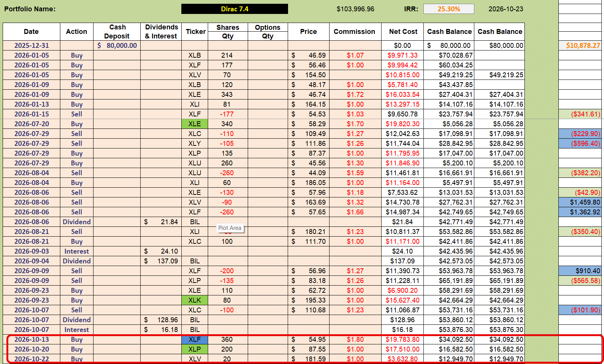Select the cash balance $70,028.67
The width and height of the screenshot is (604, 364).
click(x=449, y=55)
